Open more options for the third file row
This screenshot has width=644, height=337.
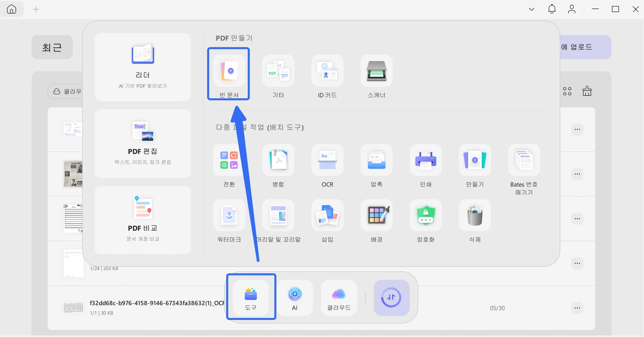click(x=577, y=219)
